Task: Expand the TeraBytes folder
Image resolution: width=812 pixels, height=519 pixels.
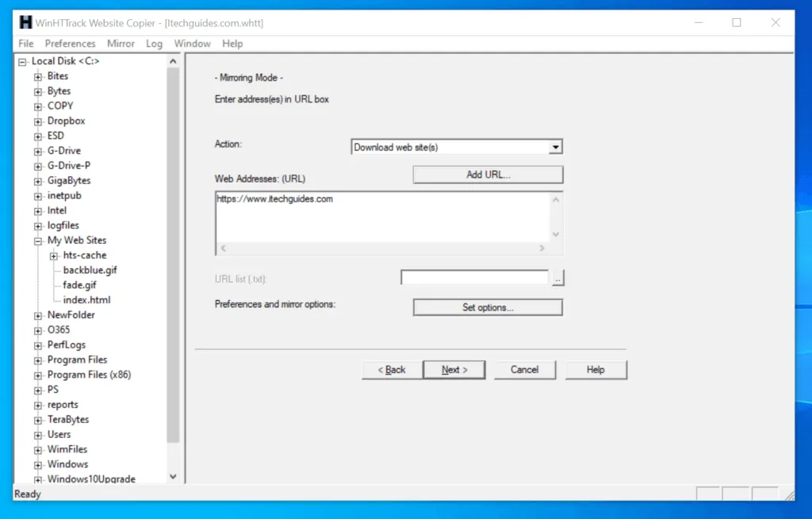Action: click(x=38, y=421)
